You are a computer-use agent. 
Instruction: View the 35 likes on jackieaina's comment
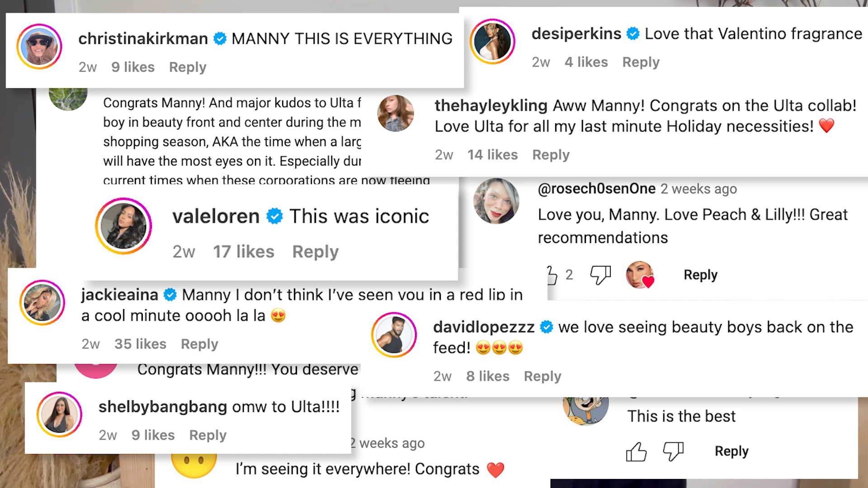pos(140,344)
